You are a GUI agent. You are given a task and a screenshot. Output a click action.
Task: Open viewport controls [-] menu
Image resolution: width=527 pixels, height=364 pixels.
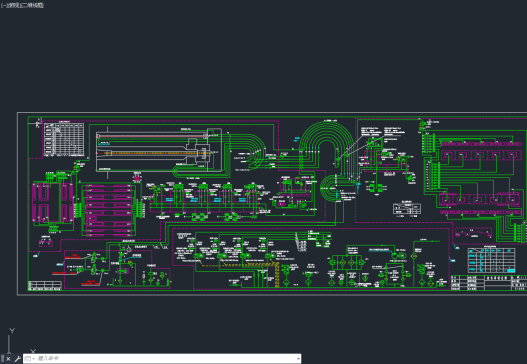pyautogui.click(x=2, y=5)
